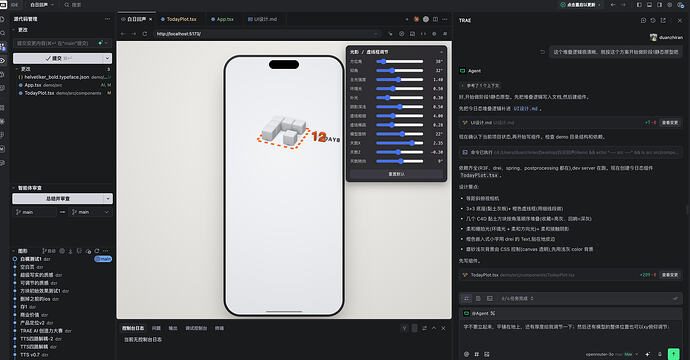Maximize the bottom console panel chevron
Viewport: 690px width, 360px height.
click(434, 328)
